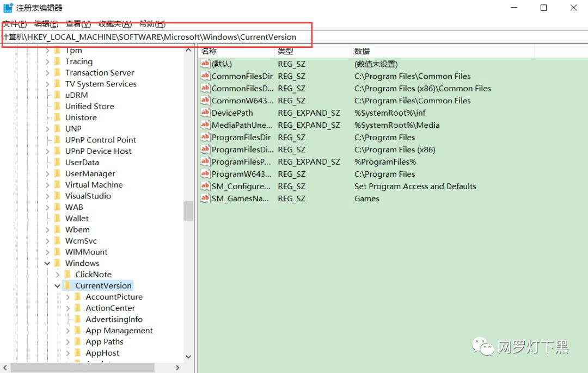Click the string icon for CommonFilesDir

coord(205,76)
